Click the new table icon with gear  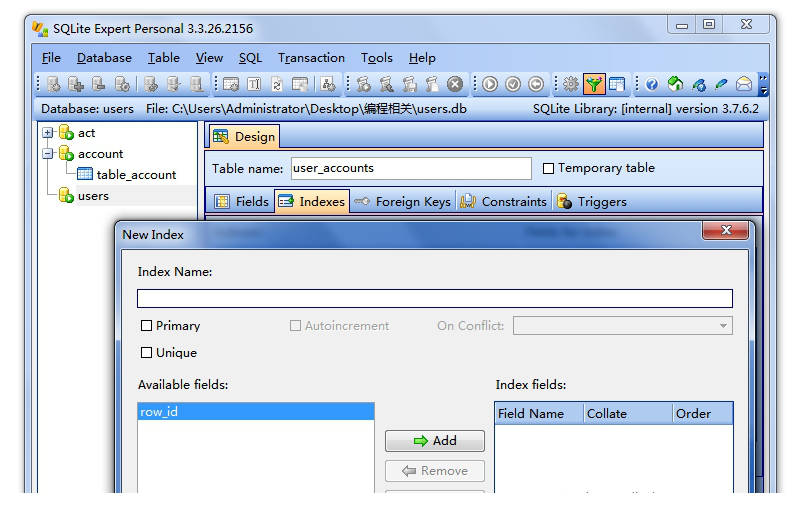click(x=231, y=84)
